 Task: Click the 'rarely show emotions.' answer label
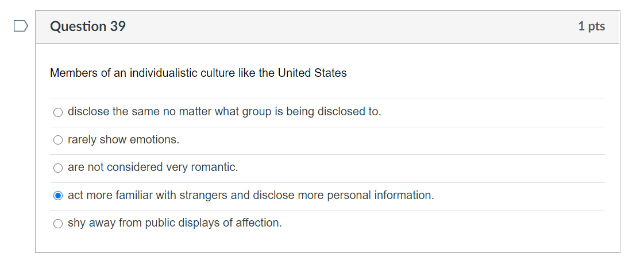(x=124, y=140)
